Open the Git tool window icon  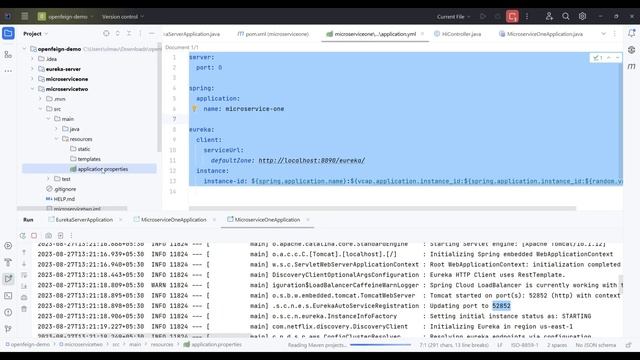point(8,329)
